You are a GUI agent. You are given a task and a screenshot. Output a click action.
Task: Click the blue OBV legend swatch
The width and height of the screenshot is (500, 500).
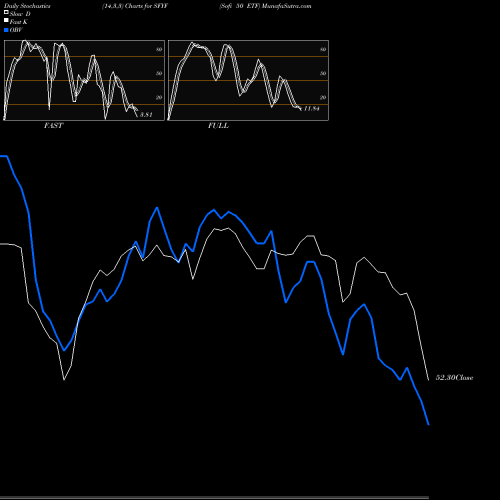click(x=6, y=30)
